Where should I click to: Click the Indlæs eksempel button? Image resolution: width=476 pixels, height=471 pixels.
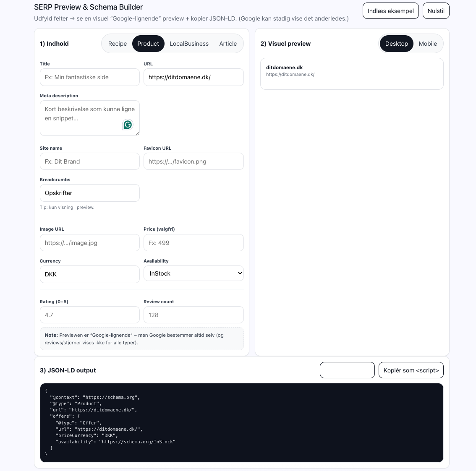(x=390, y=11)
